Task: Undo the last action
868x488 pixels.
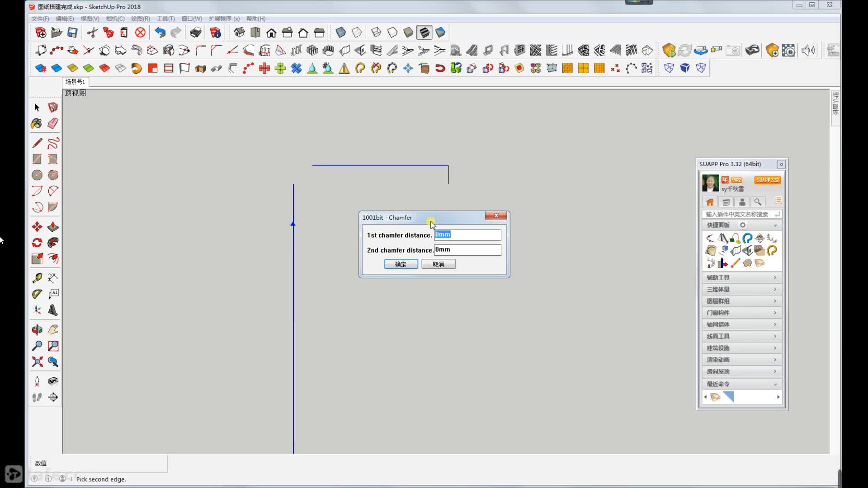Action: coord(160,33)
